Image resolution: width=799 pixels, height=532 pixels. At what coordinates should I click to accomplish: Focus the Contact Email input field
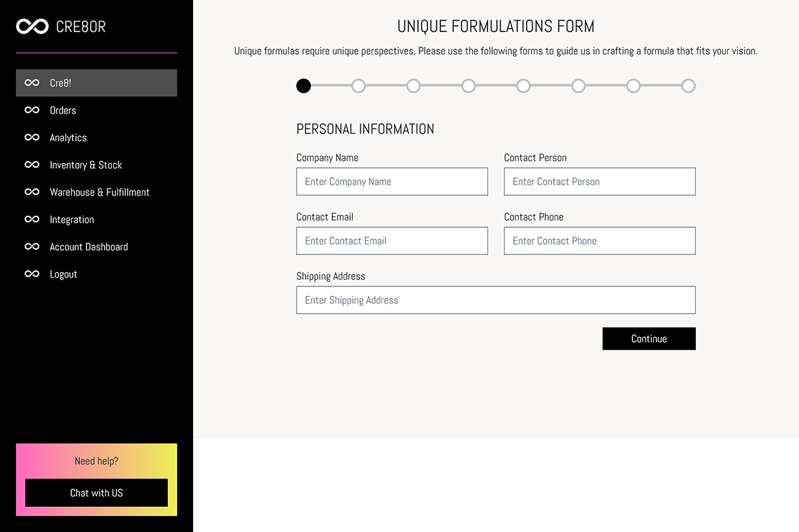[392, 241]
